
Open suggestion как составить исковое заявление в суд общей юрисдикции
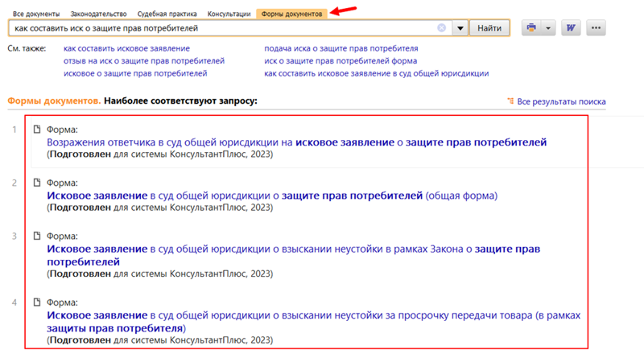(376, 73)
